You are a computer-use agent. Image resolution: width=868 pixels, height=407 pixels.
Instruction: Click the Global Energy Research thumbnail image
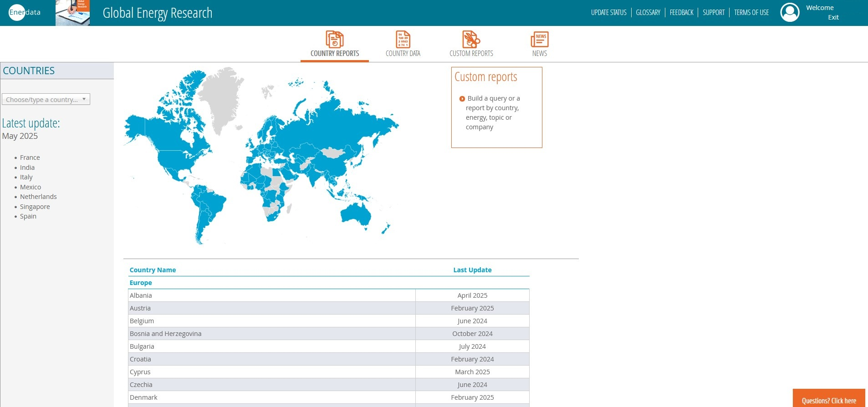72,13
